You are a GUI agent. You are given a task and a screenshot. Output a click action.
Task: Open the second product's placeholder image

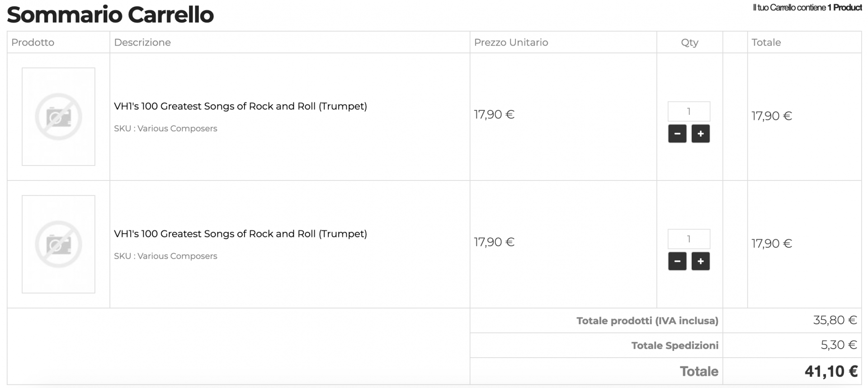(58, 244)
